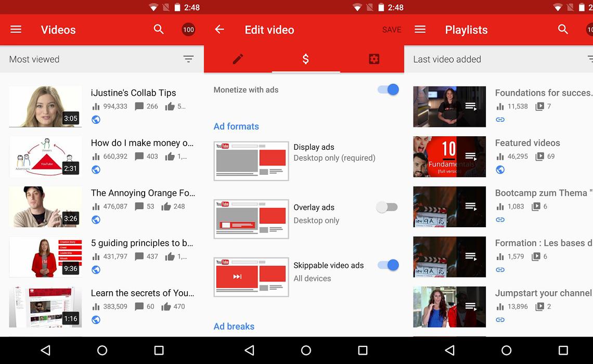Viewport: 593px width, 364px height.
Task: Open notifications showing the 100 badge
Action: (188, 30)
